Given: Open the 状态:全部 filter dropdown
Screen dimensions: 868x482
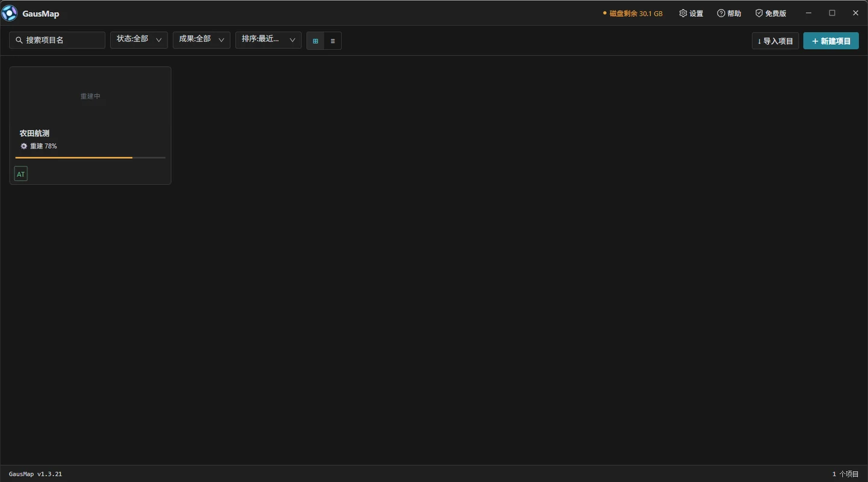Looking at the screenshot, I should [x=139, y=40].
